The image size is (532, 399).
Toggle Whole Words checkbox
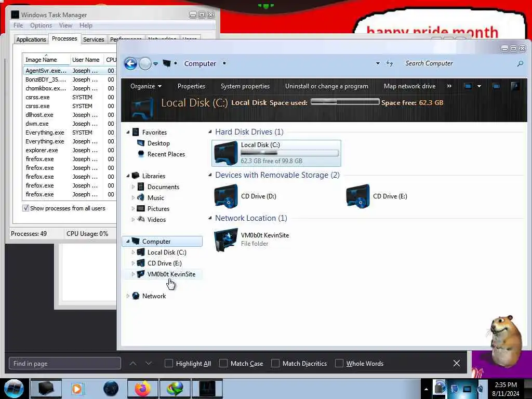[339, 363]
